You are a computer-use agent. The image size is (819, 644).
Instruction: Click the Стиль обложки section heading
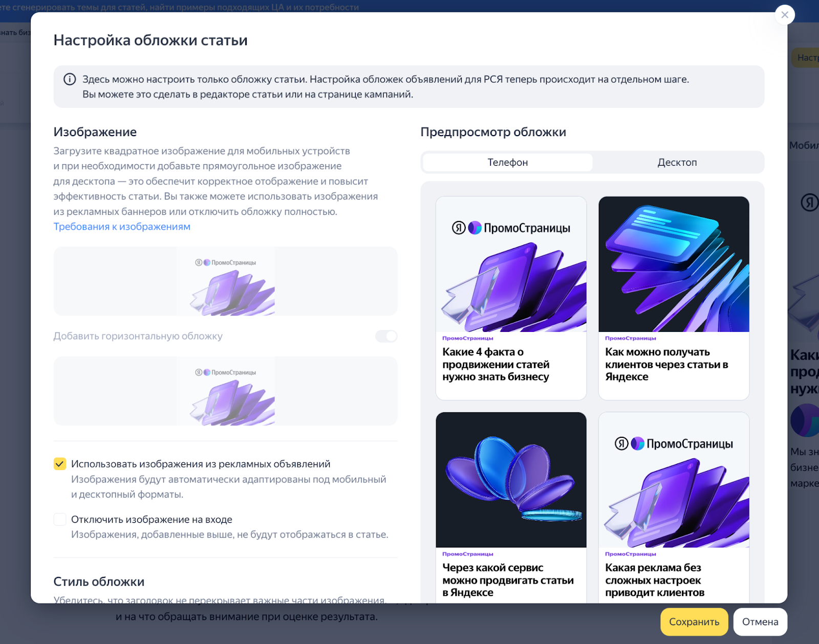tap(99, 582)
